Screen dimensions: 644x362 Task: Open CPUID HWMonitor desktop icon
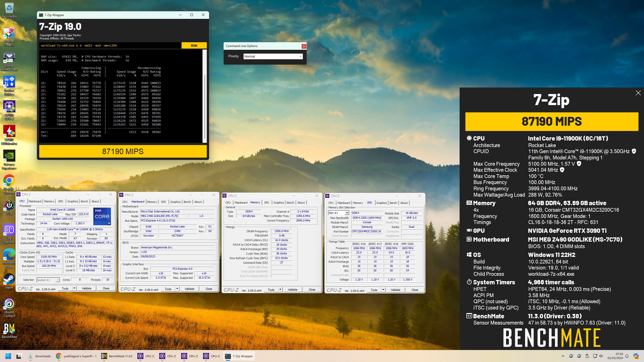(9, 135)
